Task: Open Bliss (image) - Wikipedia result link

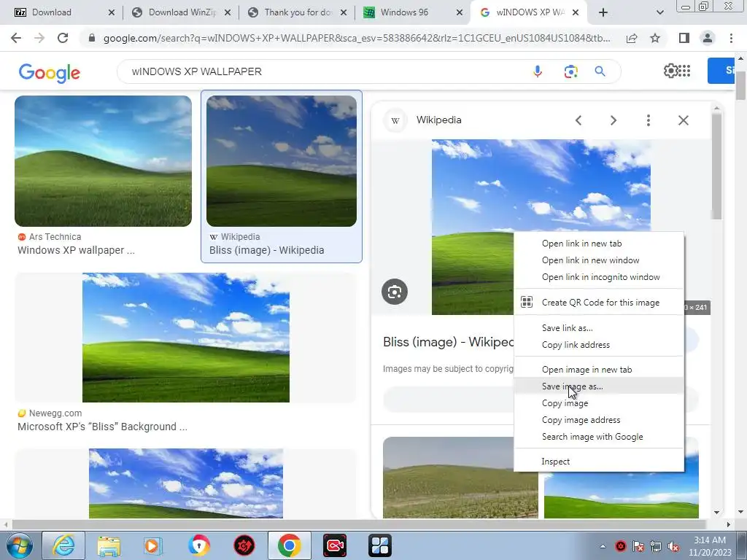Action: point(267,250)
